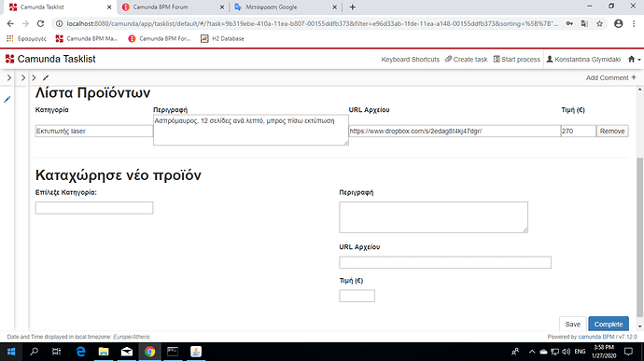Viewport: 644px width, 361px height.
Task: Open Windows search from taskbar
Action: 35,352
